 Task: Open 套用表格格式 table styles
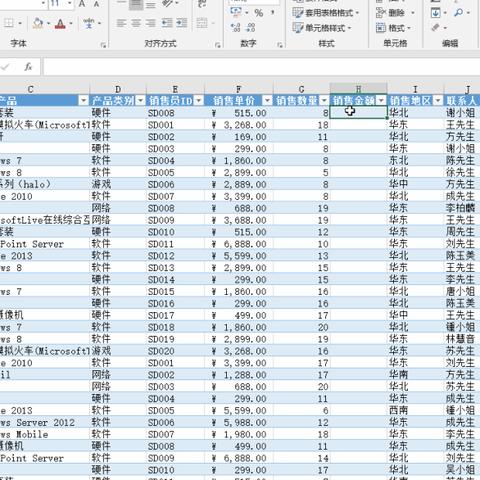coord(325,13)
